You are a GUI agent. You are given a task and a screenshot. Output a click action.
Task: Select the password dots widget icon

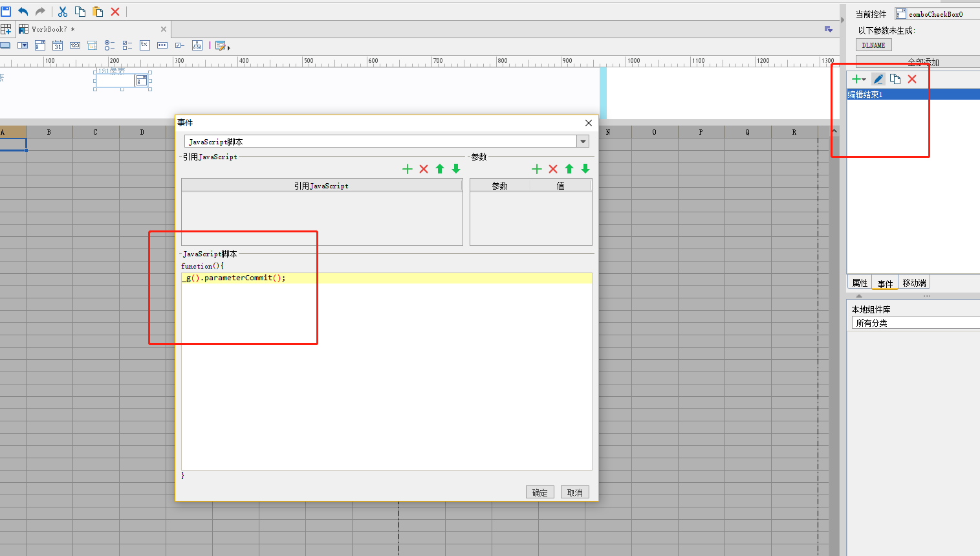[162, 45]
